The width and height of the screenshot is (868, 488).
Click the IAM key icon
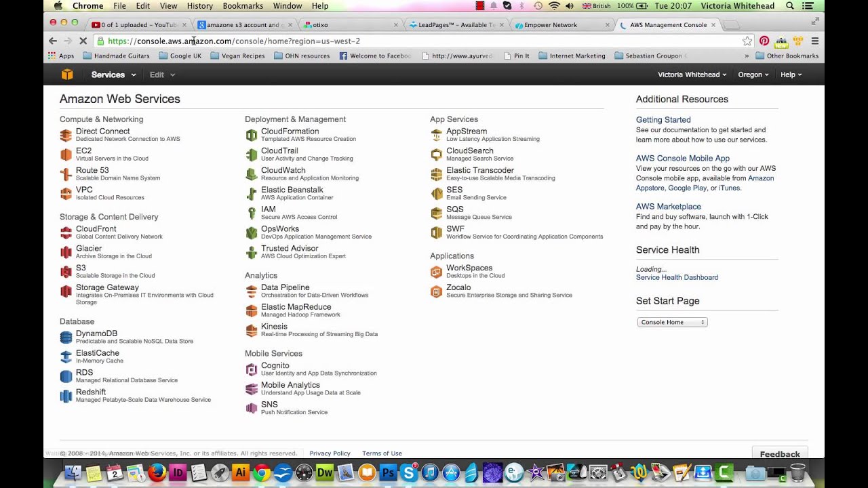[251, 213]
